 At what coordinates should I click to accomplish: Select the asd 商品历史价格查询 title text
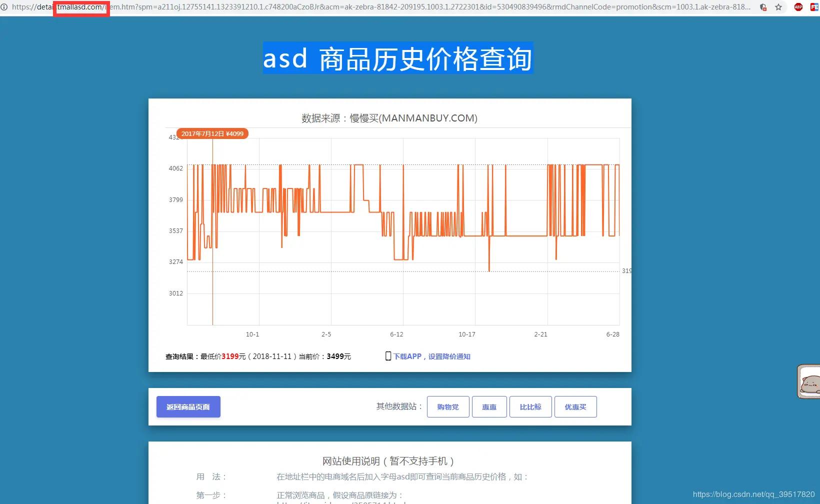pyautogui.click(x=397, y=58)
